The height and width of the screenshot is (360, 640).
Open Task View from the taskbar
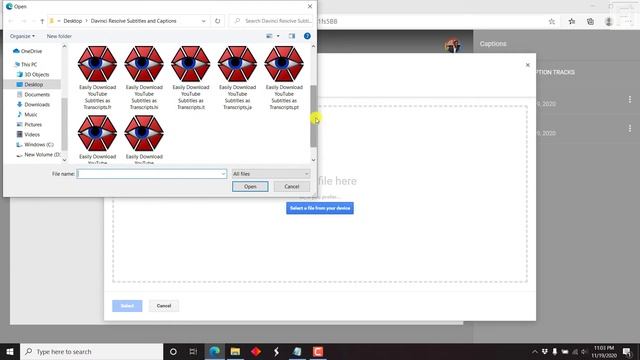(193, 351)
